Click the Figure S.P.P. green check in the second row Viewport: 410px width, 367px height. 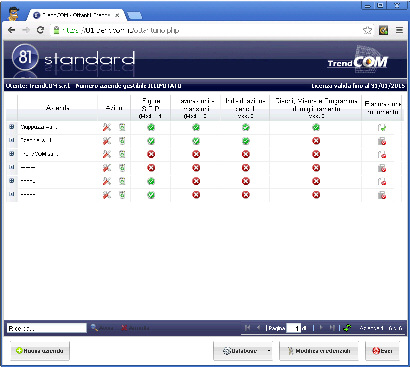[x=151, y=141]
